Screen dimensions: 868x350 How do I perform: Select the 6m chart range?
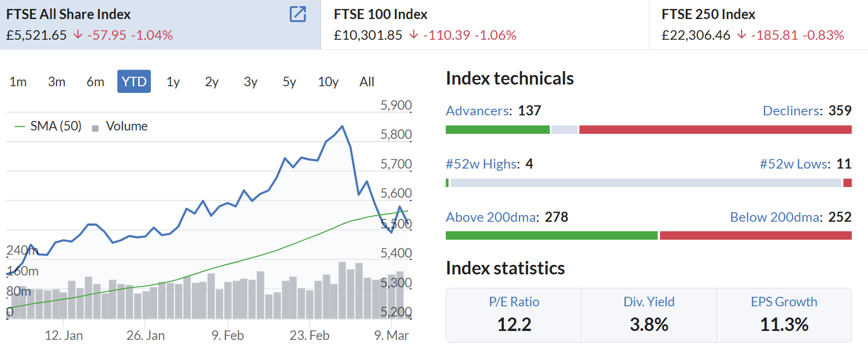[95, 82]
